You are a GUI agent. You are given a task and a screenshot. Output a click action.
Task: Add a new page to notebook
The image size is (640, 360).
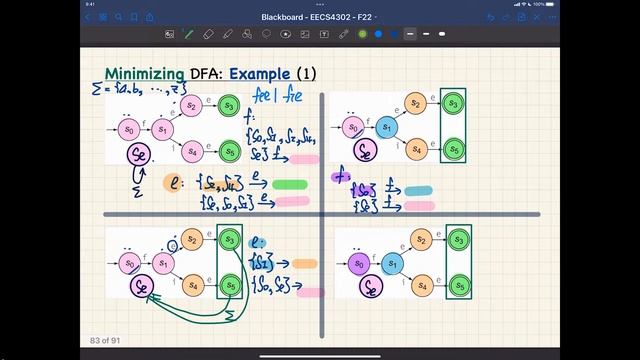tap(522, 18)
